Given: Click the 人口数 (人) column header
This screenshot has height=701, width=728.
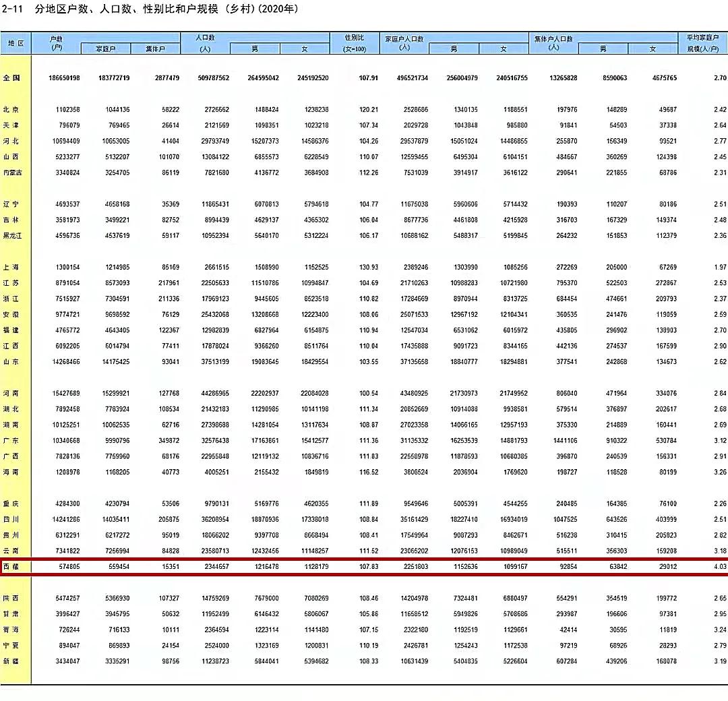Looking at the screenshot, I should tap(205, 43).
